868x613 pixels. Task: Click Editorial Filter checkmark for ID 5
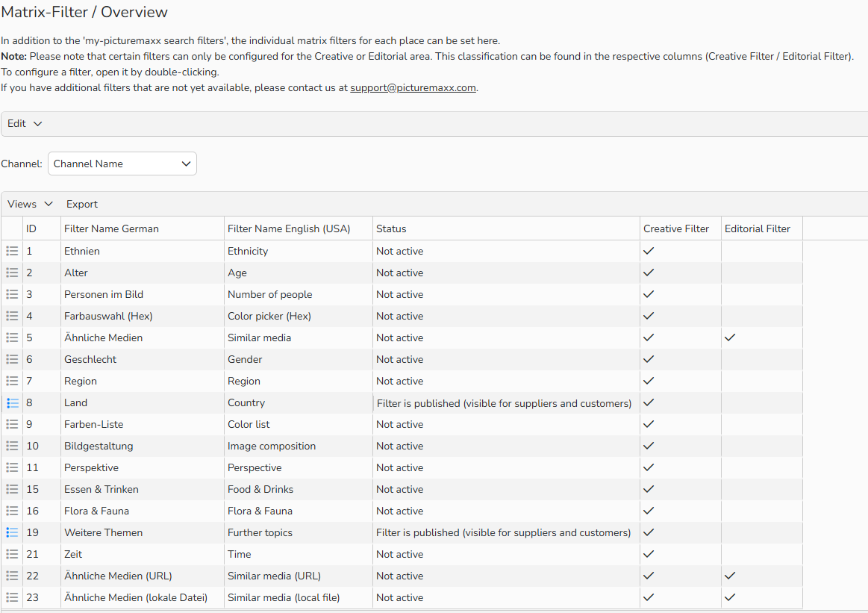pos(730,337)
